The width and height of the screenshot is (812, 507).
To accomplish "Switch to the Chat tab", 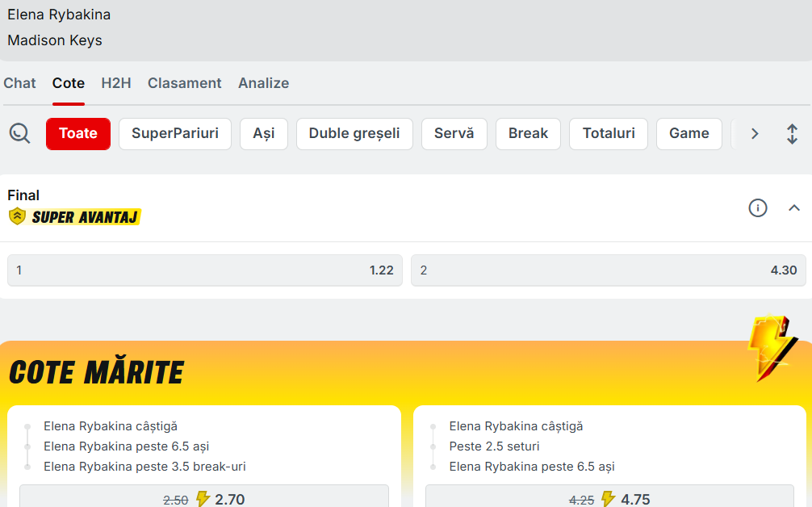I will coord(19,83).
